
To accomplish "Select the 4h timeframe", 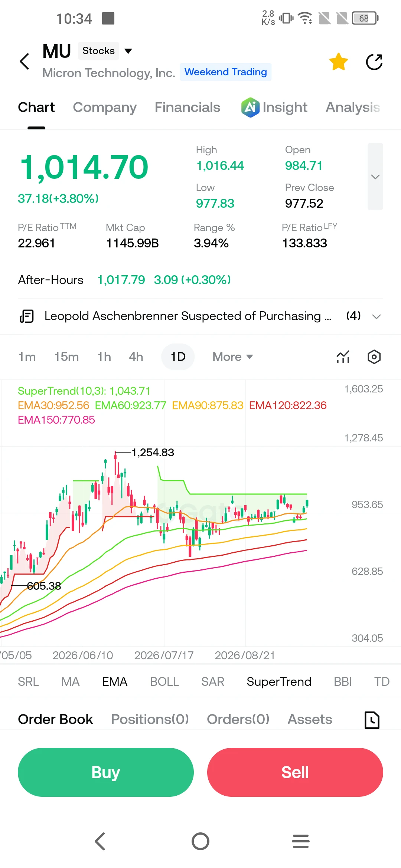I will click(136, 357).
